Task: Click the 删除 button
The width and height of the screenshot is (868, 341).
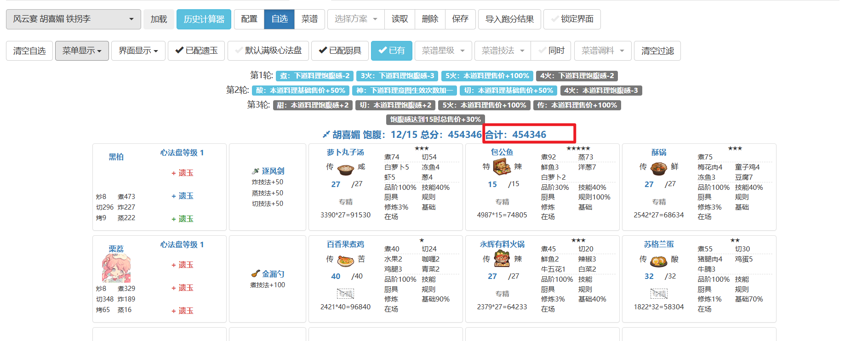Action: click(430, 19)
